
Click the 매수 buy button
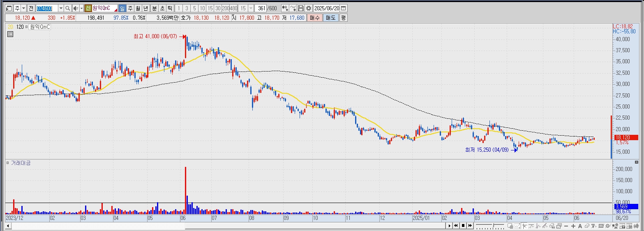[315, 18]
